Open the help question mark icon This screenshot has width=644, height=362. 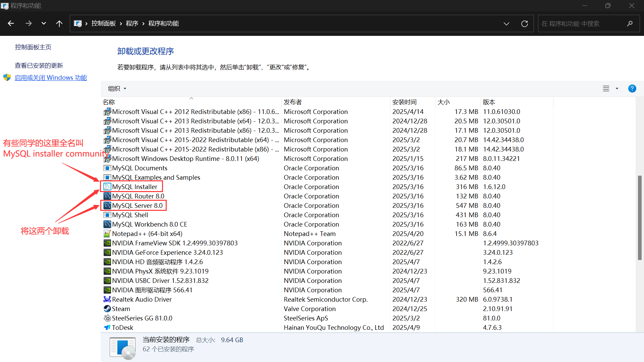click(x=632, y=88)
